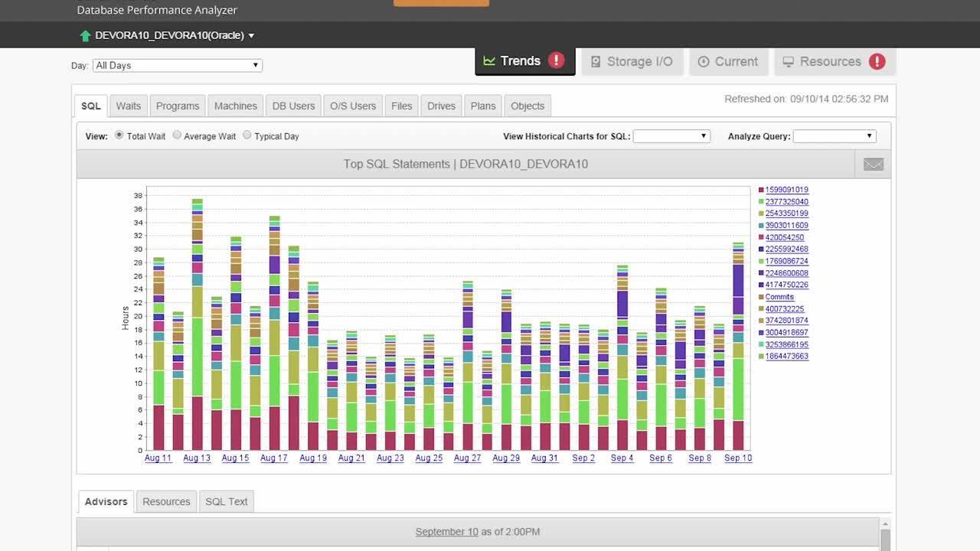
Task: Click the red color swatch beside 420054250
Action: [761, 237]
